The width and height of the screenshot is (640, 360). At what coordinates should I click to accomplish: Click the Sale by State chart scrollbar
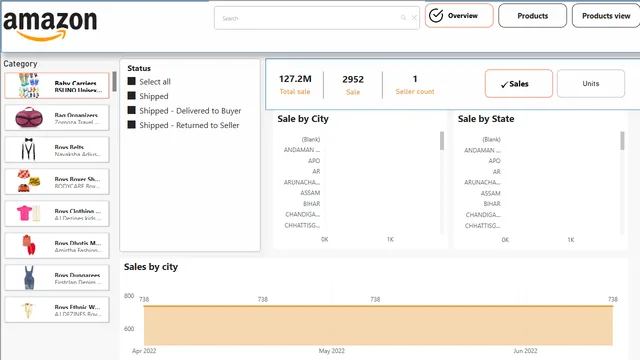(x=622, y=141)
